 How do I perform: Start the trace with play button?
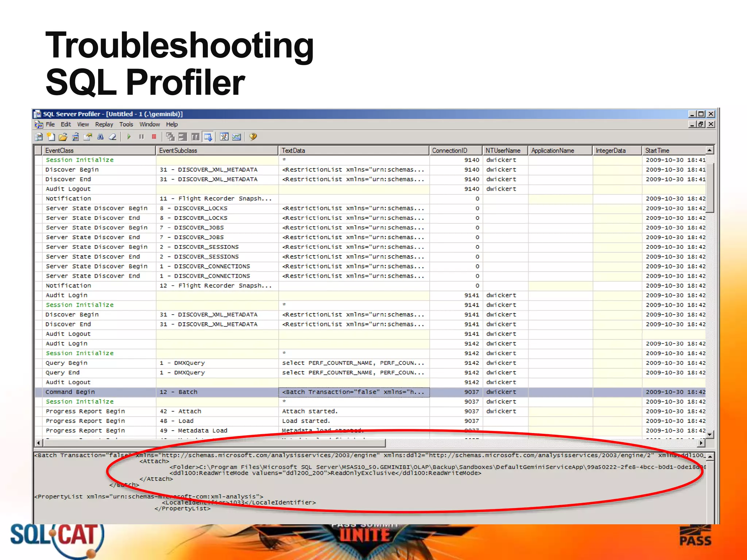129,137
